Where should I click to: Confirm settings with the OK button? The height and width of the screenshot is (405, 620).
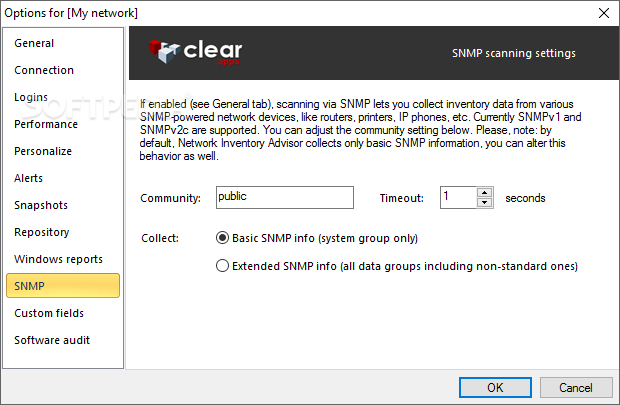coord(495,387)
